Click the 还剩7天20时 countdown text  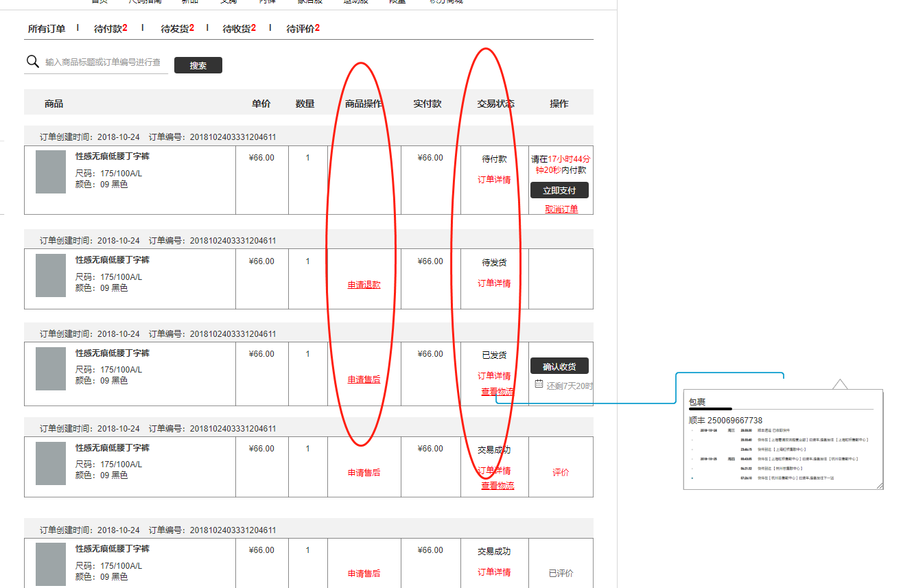pyautogui.click(x=570, y=386)
